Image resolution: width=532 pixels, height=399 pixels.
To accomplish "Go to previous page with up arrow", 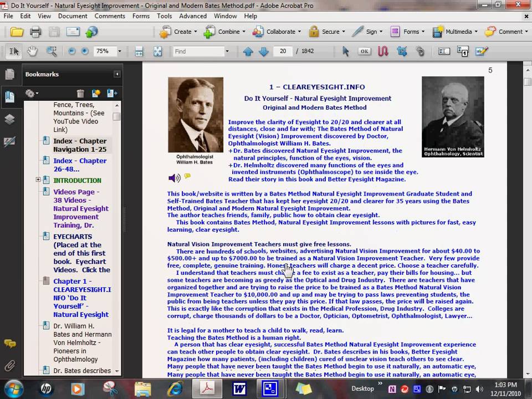I will [248, 52].
